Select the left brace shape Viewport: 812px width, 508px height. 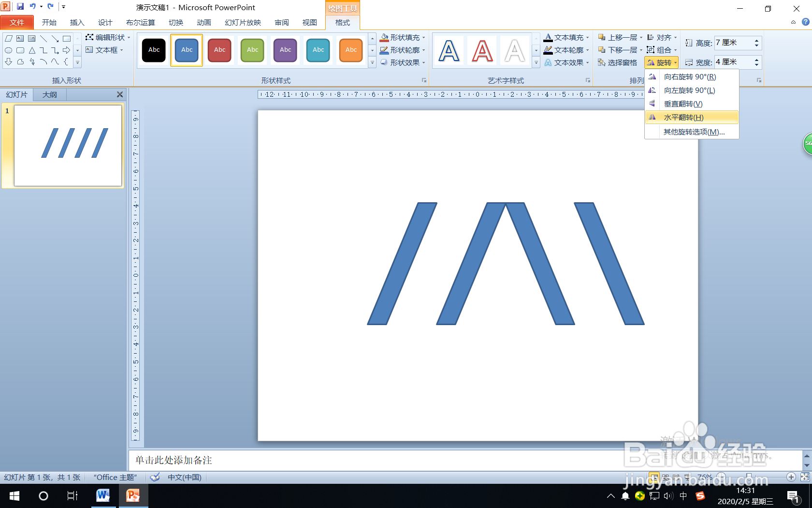point(67,62)
